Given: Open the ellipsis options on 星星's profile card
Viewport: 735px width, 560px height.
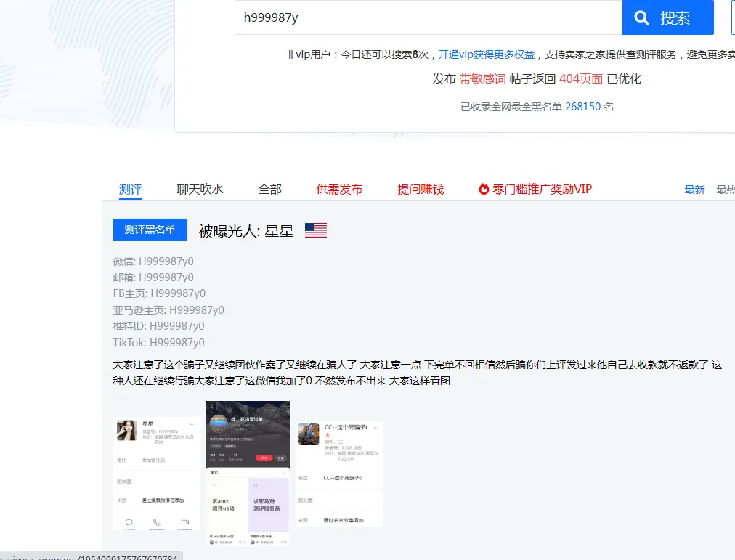Looking at the screenshot, I should tap(192, 424).
